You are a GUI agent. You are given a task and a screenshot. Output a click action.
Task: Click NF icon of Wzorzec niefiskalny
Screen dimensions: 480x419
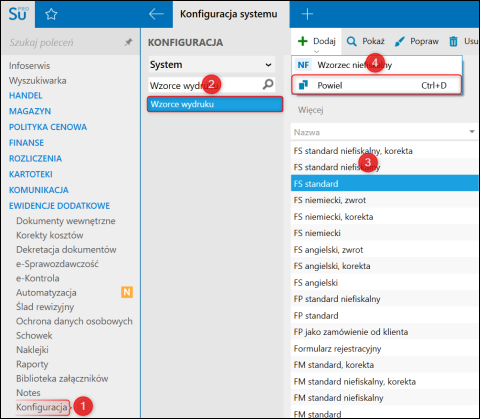[303, 65]
